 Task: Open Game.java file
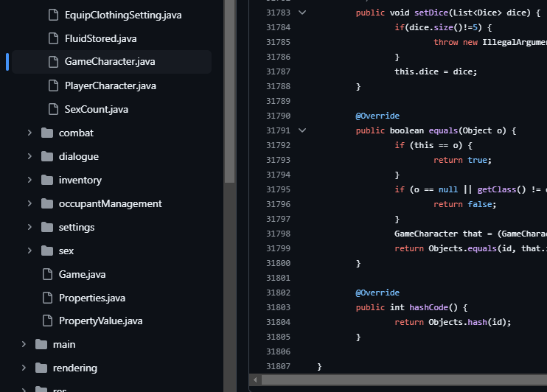tap(82, 274)
